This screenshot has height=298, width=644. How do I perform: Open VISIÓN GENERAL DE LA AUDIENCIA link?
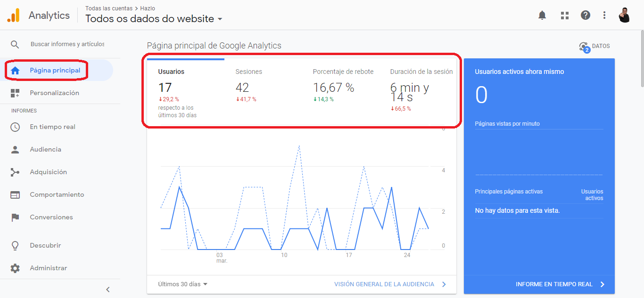(x=384, y=284)
